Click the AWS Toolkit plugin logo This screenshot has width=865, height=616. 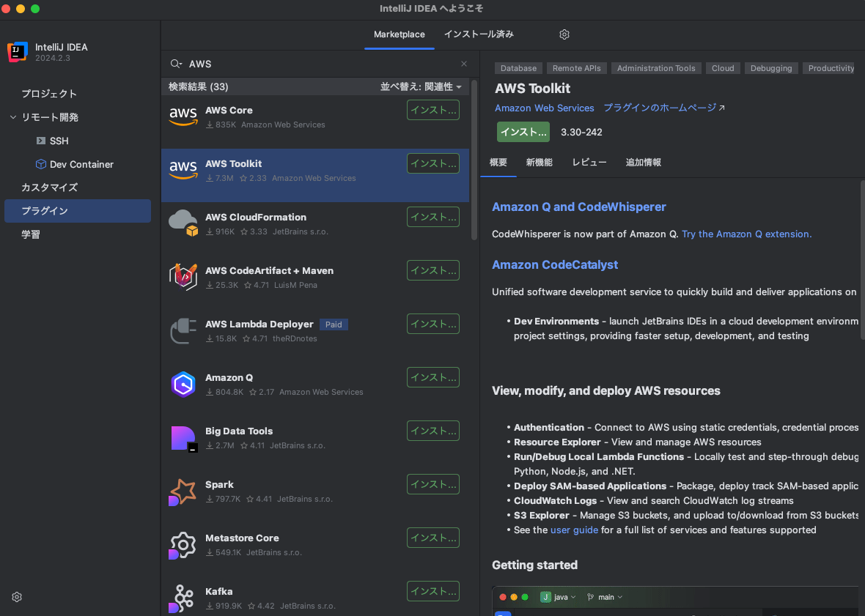(183, 170)
